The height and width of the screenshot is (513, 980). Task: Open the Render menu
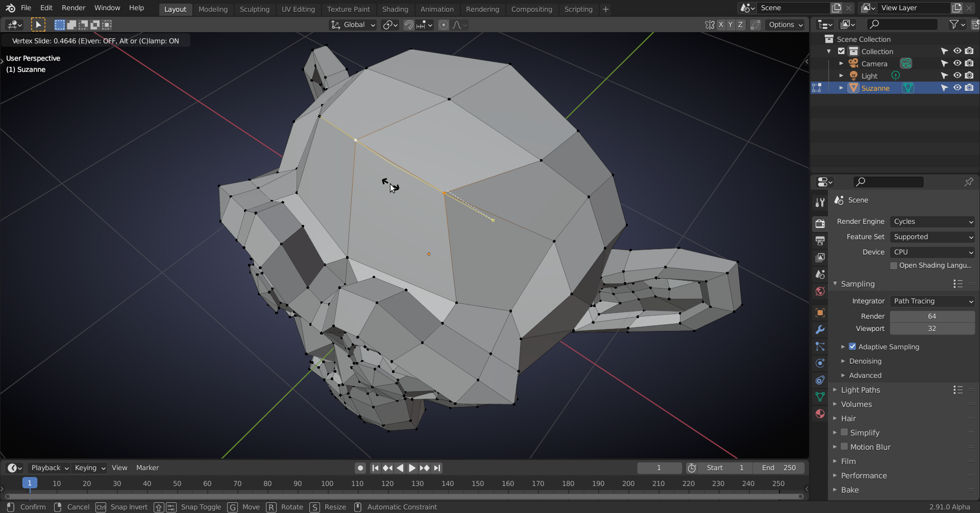73,8
